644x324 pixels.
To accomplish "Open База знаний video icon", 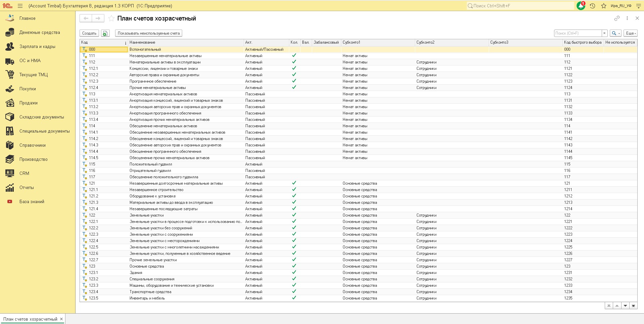I will [x=10, y=201].
